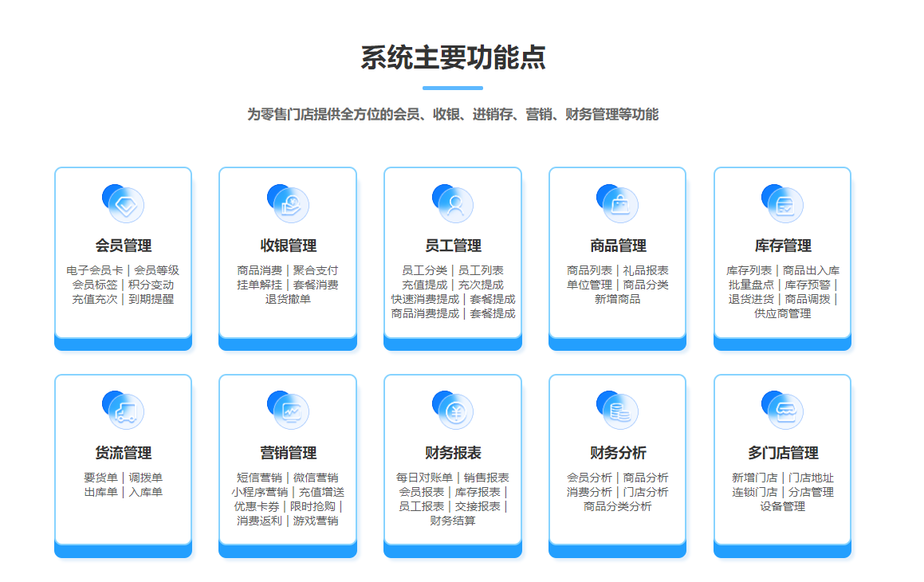
Task: Click 新增门店 in 多门店管理 card
Action: coord(754,478)
